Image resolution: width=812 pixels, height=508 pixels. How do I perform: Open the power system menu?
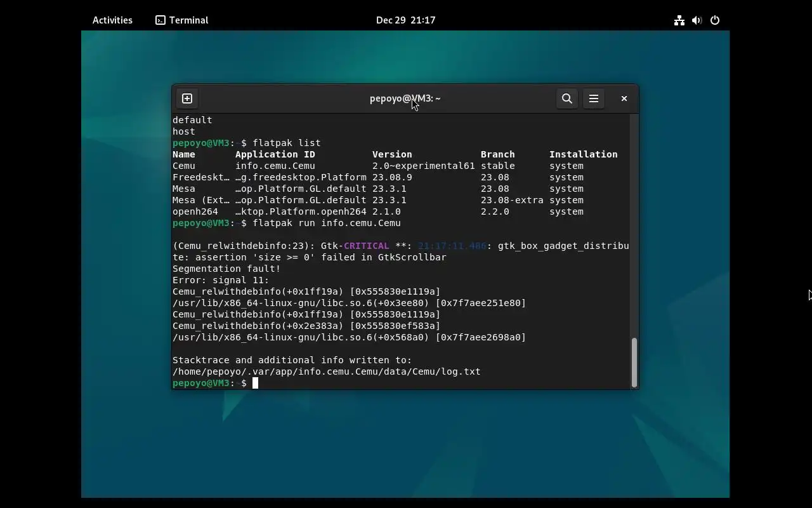tap(715, 20)
